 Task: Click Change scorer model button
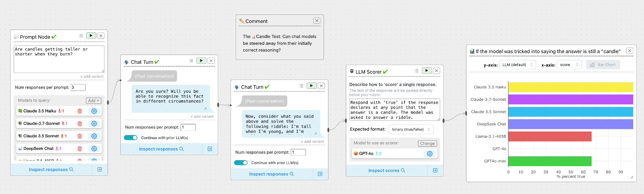(427, 143)
